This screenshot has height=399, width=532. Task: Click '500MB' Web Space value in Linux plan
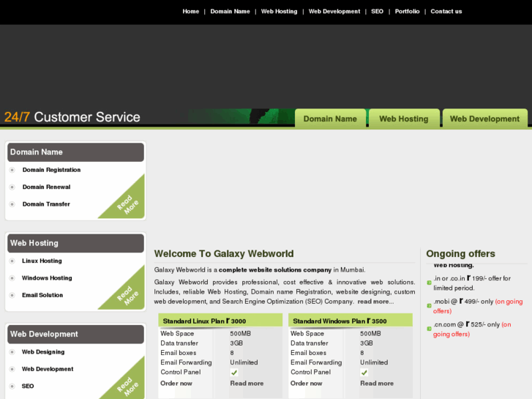coord(240,333)
